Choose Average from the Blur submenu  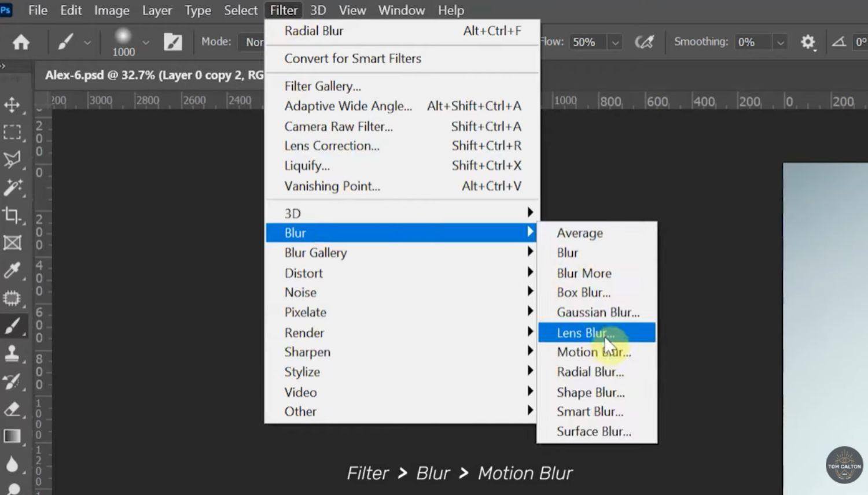[597, 233]
